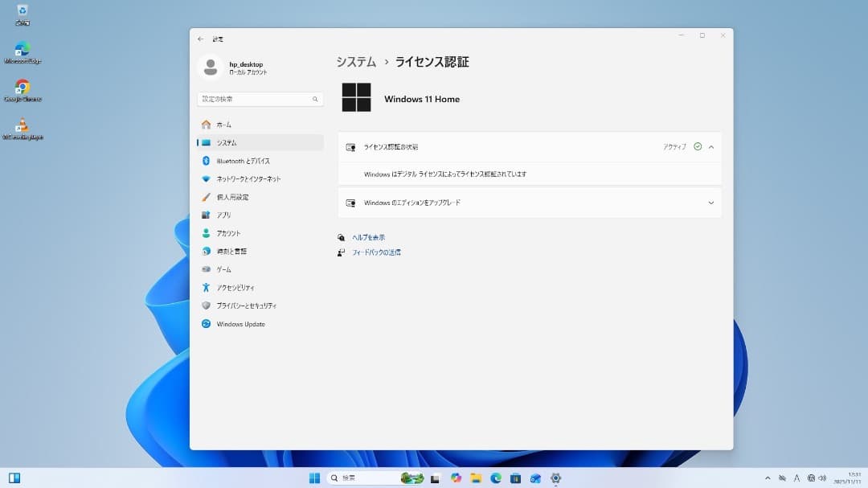The image size is (868, 488).
Task: Open the Recycle Bin desktop icon
Action: 23,14
